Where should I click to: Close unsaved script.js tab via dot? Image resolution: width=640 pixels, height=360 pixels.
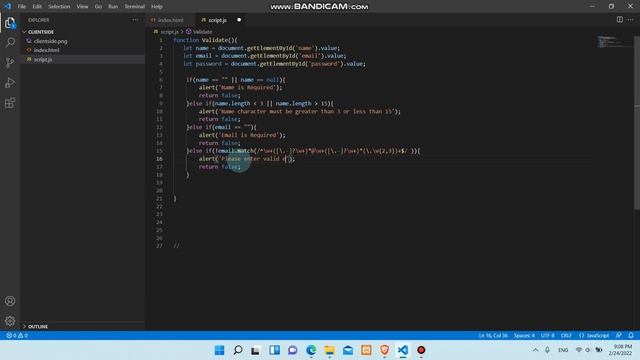(x=239, y=20)
